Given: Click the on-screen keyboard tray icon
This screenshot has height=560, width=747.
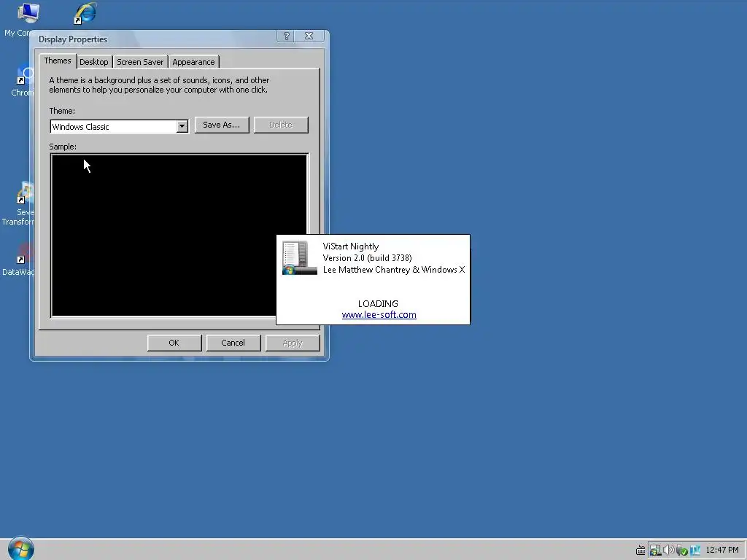Looking at the screenshot, I should pyautogui.click(x=640, y=550).
